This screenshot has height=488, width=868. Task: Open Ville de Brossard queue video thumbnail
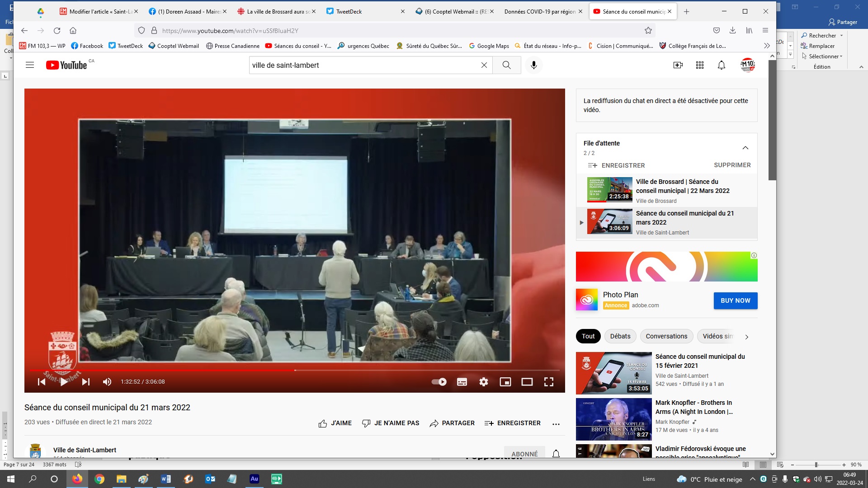coord(609,190)
